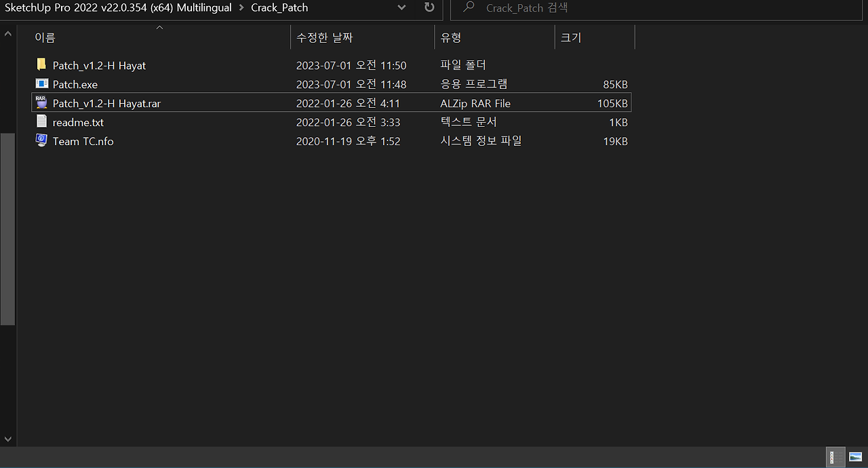Switch to details view using the status bar toggle
The height and width of the screenshot is (468, 868).
[835, 457]
